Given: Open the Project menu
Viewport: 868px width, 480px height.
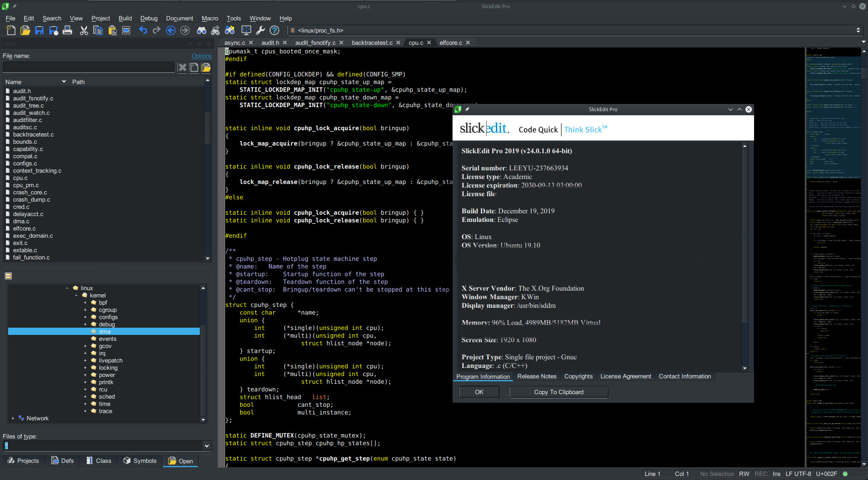Looking at the screenshot, I should [100, 18].
